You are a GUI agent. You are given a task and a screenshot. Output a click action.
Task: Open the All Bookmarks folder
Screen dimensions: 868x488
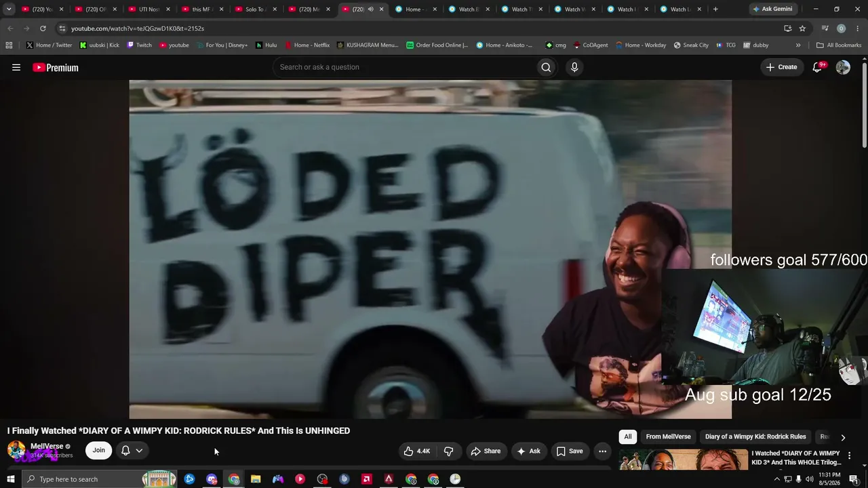click(x=839, y=45)
